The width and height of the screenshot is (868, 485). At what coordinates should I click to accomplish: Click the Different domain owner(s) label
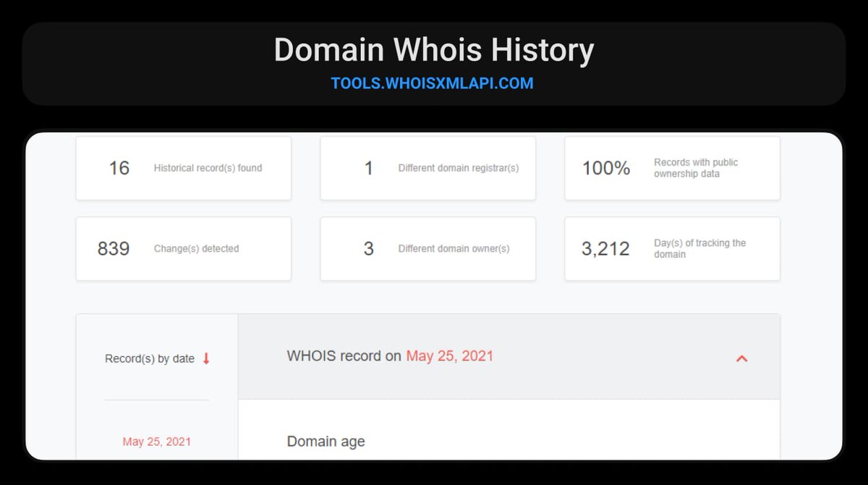(x=454, y=248)
